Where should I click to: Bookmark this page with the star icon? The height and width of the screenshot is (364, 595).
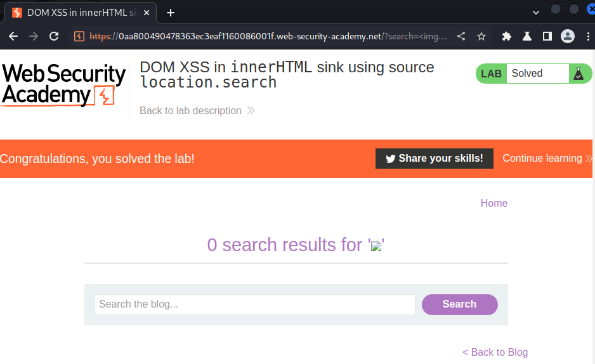pos(481,36)
